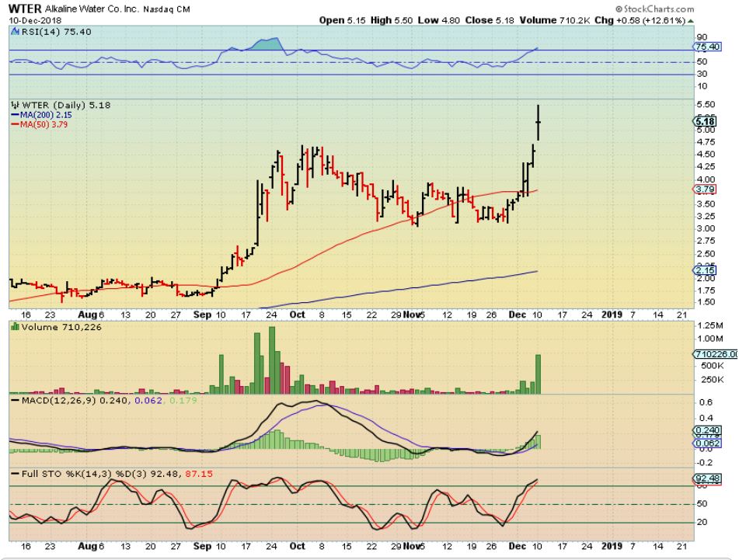Screen dimensions: 739x560
Task: Click the 75.40 RSI value tag
Action: (706, 47)
